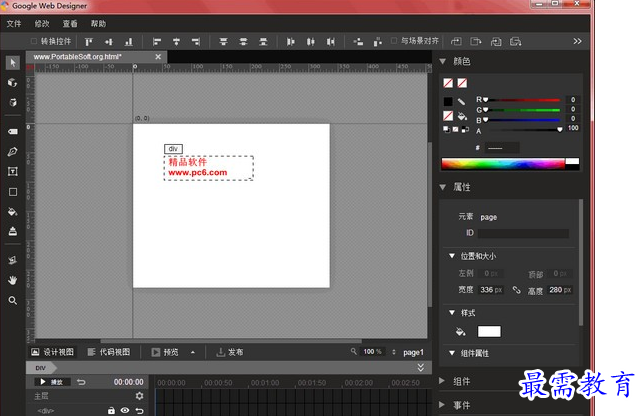This screenshot has height=416, width=643.
Task: Select the Rectangle shape tool
Action: click(13, 192)
